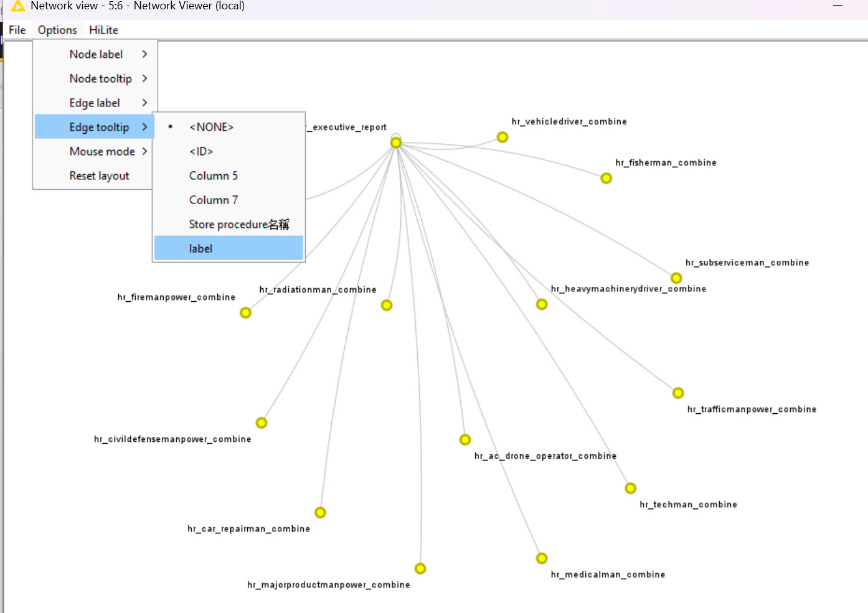
Task: Select the hr_vehicledriver_combine node
Action: 502,137
